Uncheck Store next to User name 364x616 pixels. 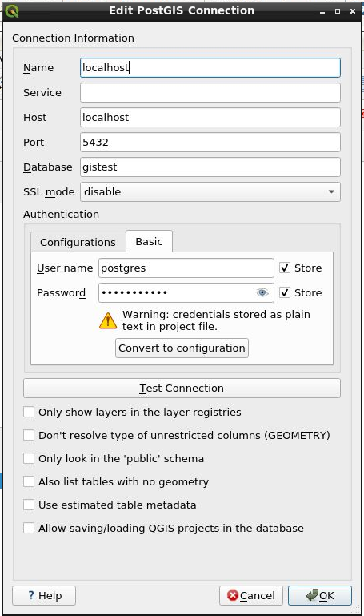tap(285, 268)
